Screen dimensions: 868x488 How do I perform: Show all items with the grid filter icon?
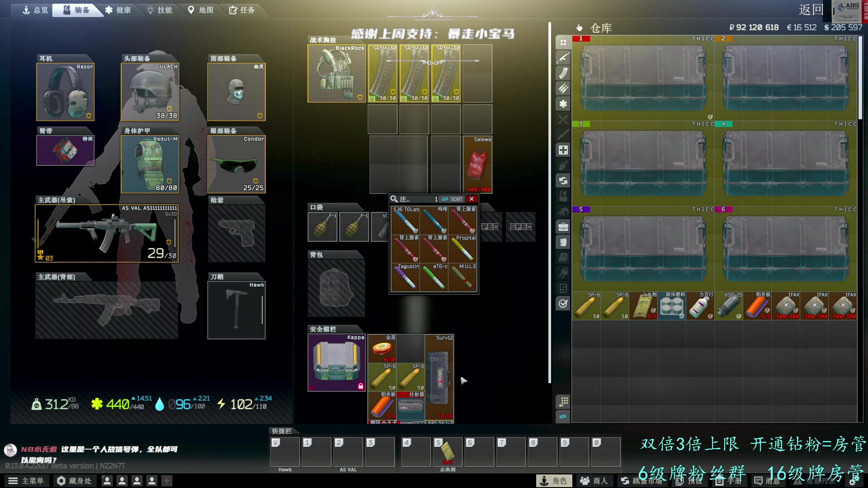tap(563, 42)
